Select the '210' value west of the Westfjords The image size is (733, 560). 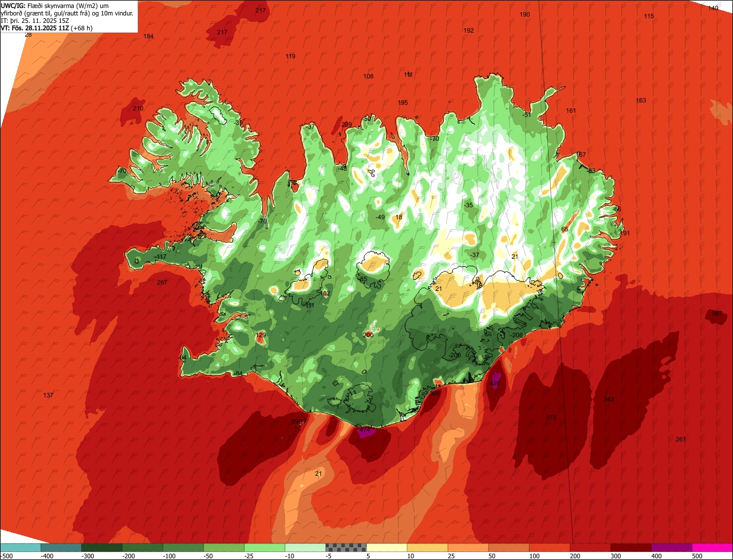tap(138, 108)
